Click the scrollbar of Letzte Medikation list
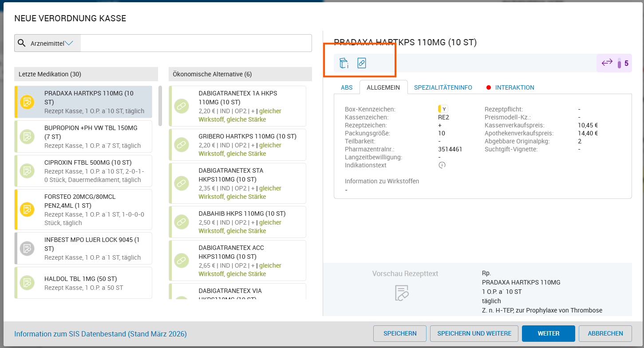 click(160, 106)
